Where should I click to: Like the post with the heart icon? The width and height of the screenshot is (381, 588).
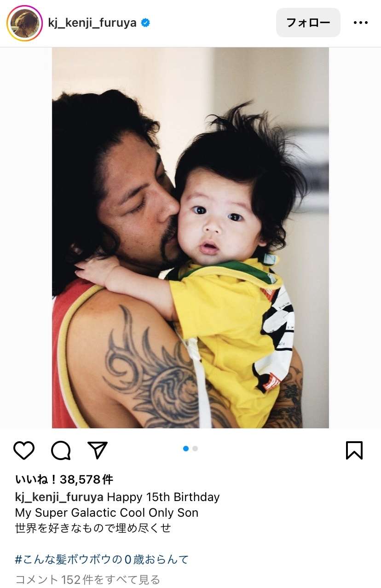[24, 450]
